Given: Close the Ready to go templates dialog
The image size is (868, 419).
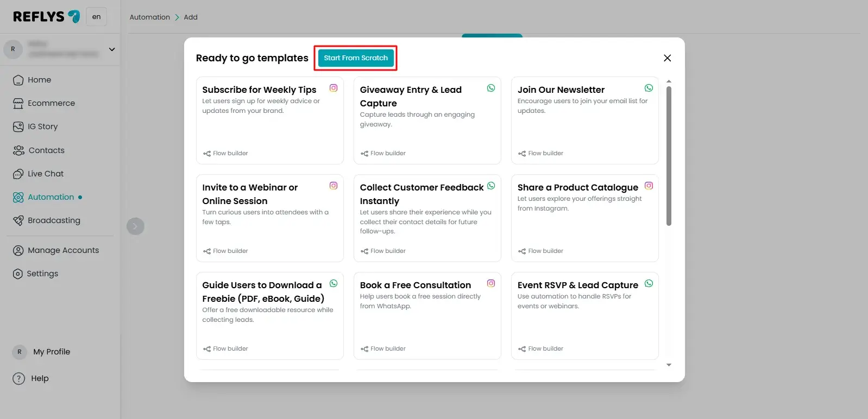Looking at the screenshot, I should 668,58.
